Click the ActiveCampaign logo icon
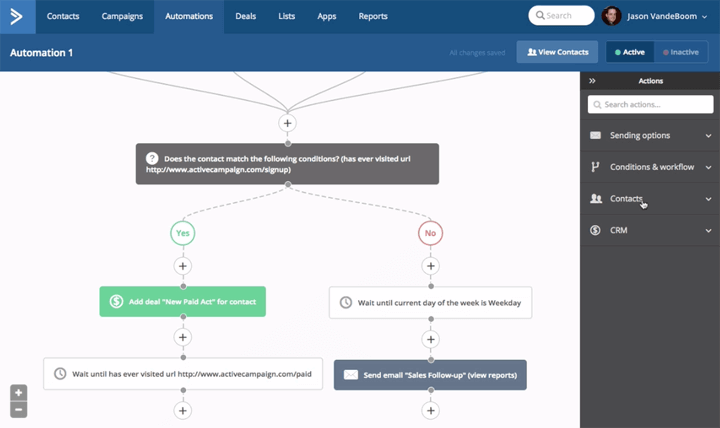Viewport: 720px width, 428px height. point(17,16)
